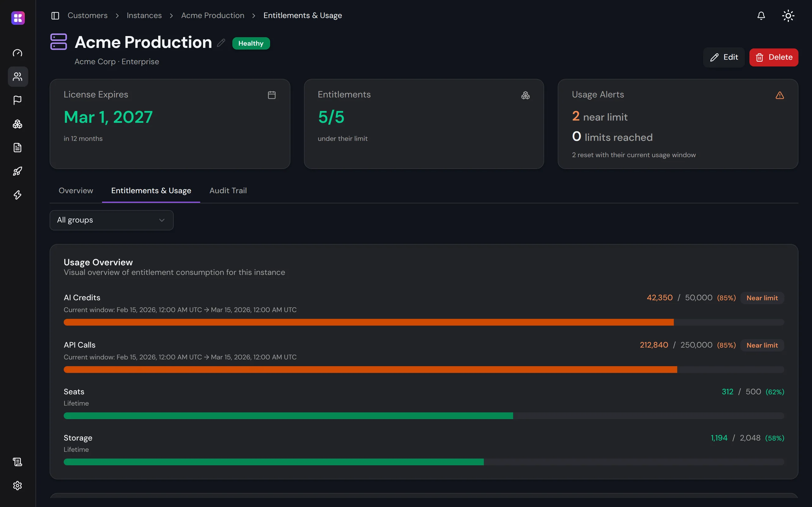Open the settings gear in sidebar
812x507 pixels.
tap(17, 485)
